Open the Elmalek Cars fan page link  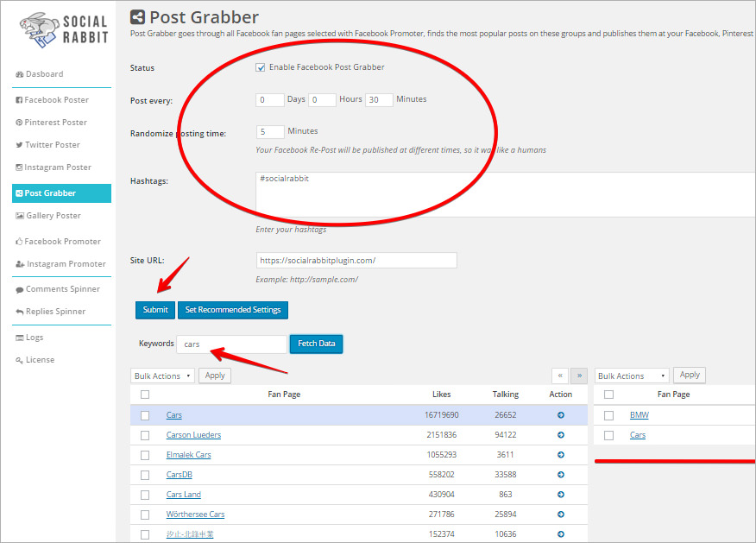[x=188, y=454]
